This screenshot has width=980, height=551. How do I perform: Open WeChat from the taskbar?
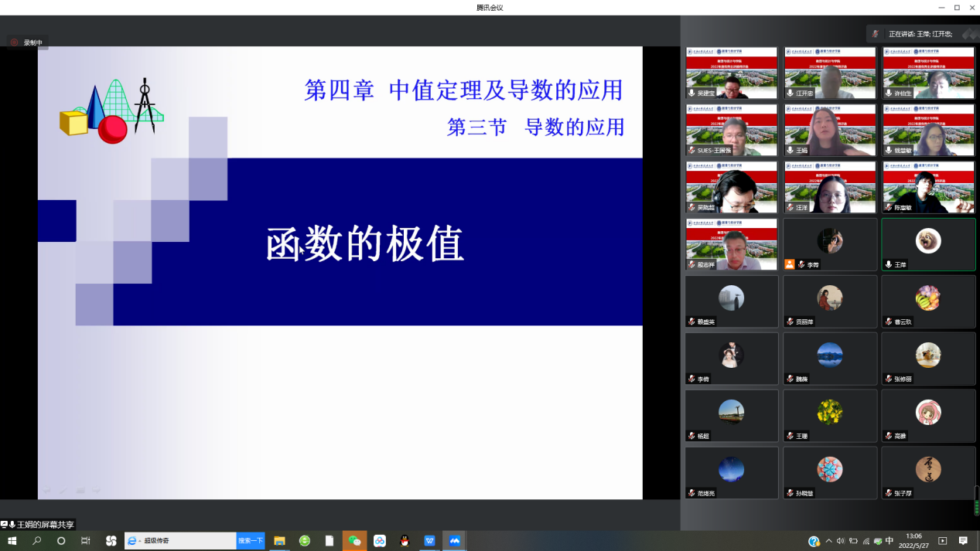click(354, 541)
